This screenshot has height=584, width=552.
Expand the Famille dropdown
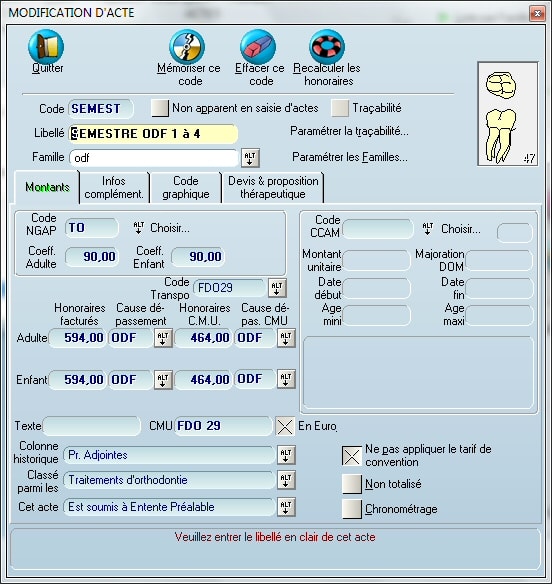[250, 158]
